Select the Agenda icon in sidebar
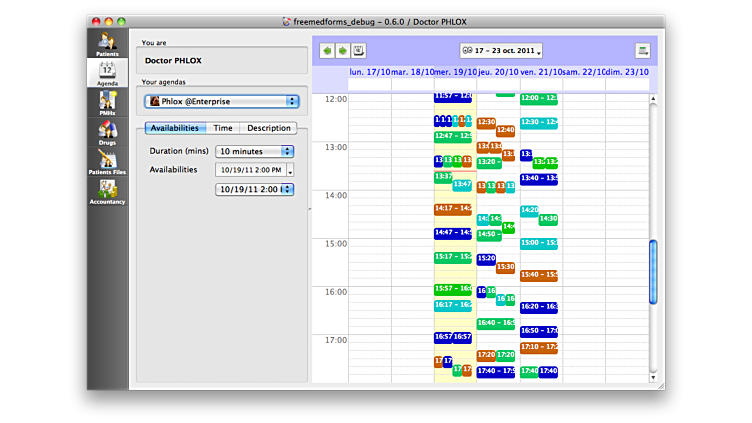The height and width of the screenshot is (423, 752). [107, 72]
